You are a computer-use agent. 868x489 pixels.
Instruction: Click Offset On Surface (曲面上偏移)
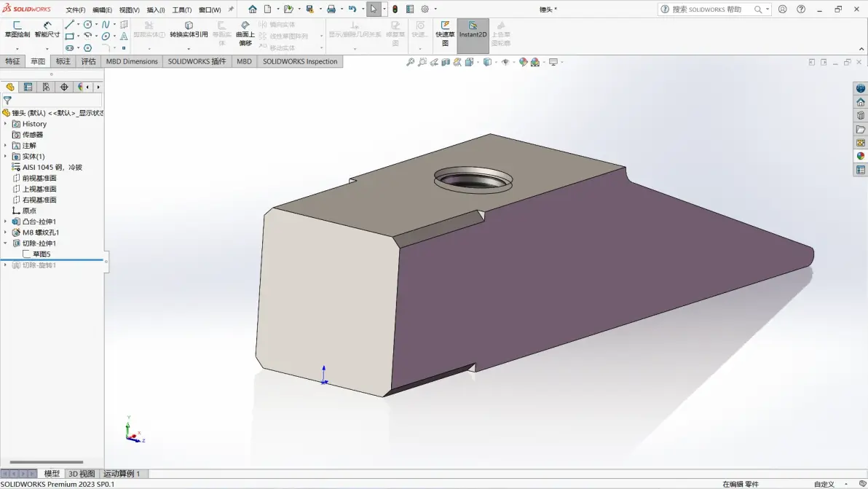point(245,34)
